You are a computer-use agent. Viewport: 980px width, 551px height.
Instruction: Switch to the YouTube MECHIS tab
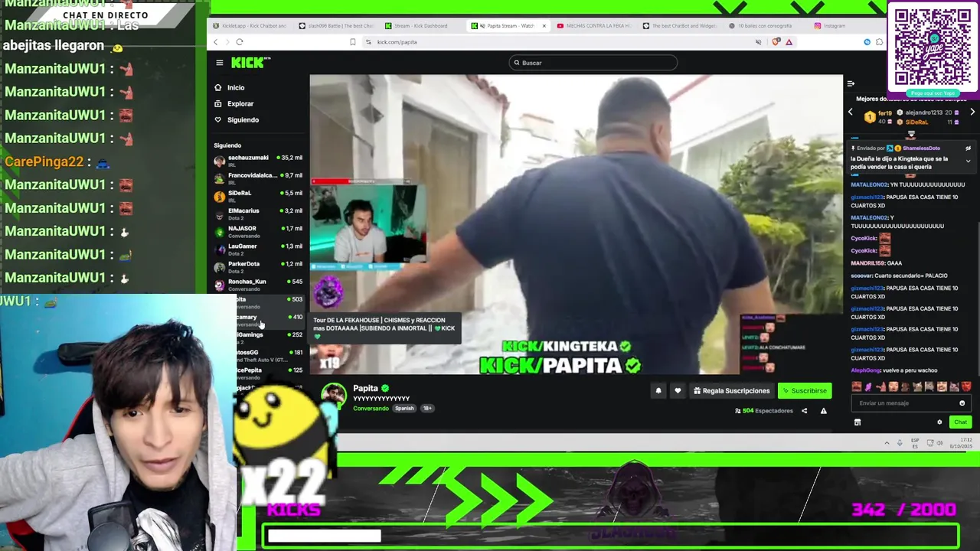(x=593, y=26)
